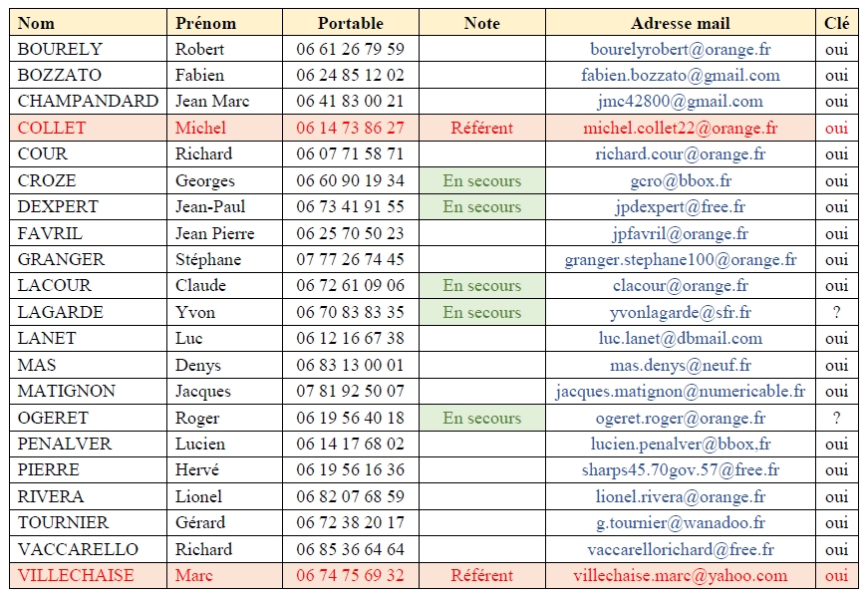Image resolution: width=868 pixels, height=599 pixels.
Task: Open the gcro@bbox.fr email link
Action: (x=681, y=180)
